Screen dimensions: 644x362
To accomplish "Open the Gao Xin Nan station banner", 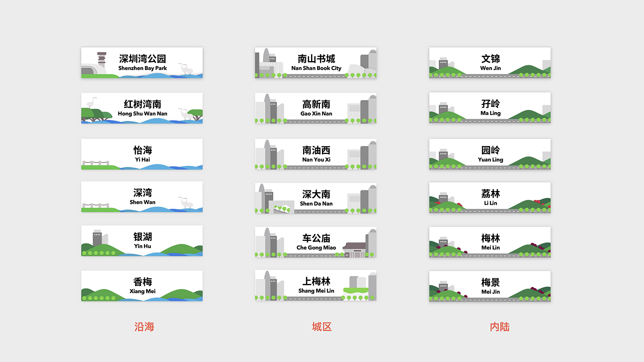I will coord(316,108).
